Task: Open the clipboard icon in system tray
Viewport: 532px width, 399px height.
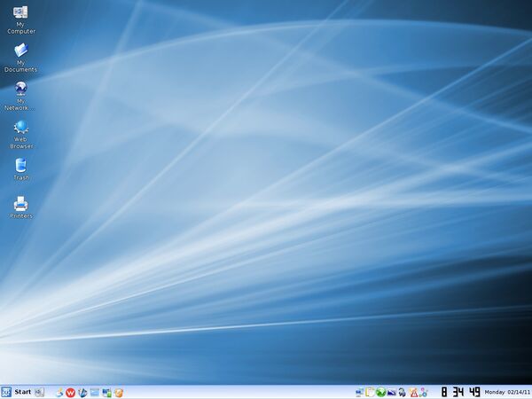Action: pos(371,392)
